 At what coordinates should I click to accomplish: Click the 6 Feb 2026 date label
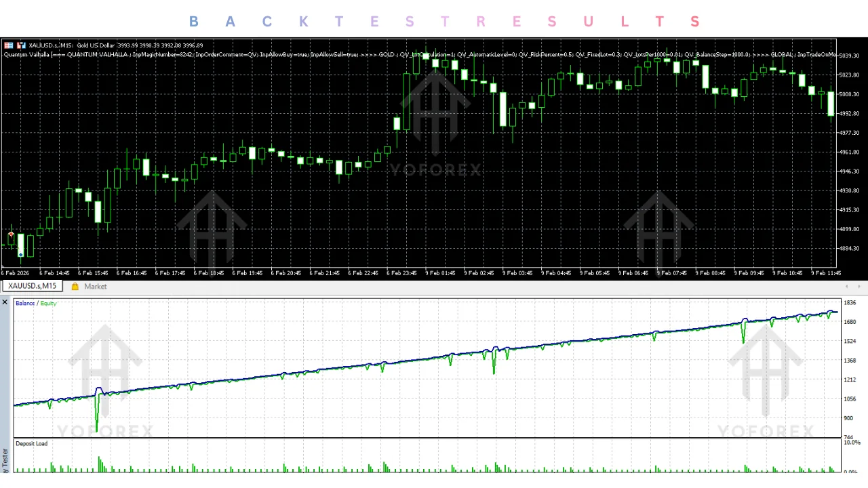click(x=15, y=273)
